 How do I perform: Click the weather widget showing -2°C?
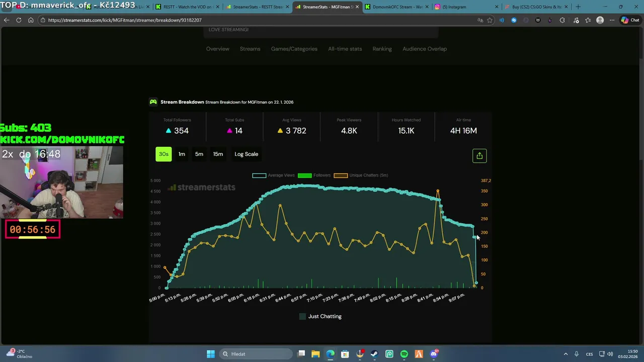tap(19, 354)
